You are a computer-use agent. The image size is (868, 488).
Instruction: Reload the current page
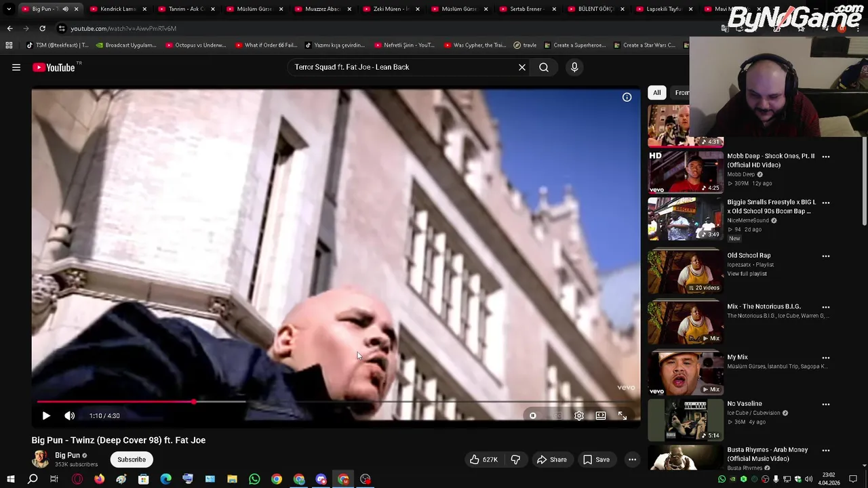tap(42, 28)
